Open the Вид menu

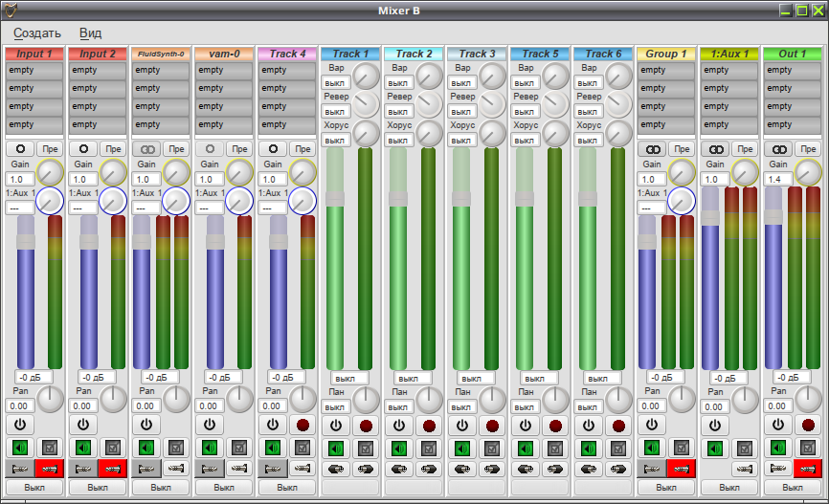pos(90,33)
